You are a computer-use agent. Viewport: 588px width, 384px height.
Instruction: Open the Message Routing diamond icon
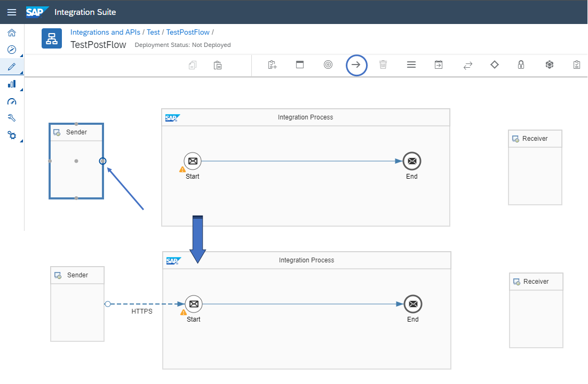pos(495,65)
